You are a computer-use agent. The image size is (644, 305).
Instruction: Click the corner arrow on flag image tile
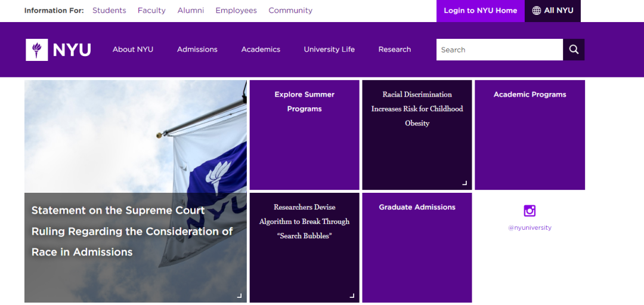click(x=239, y=295)
